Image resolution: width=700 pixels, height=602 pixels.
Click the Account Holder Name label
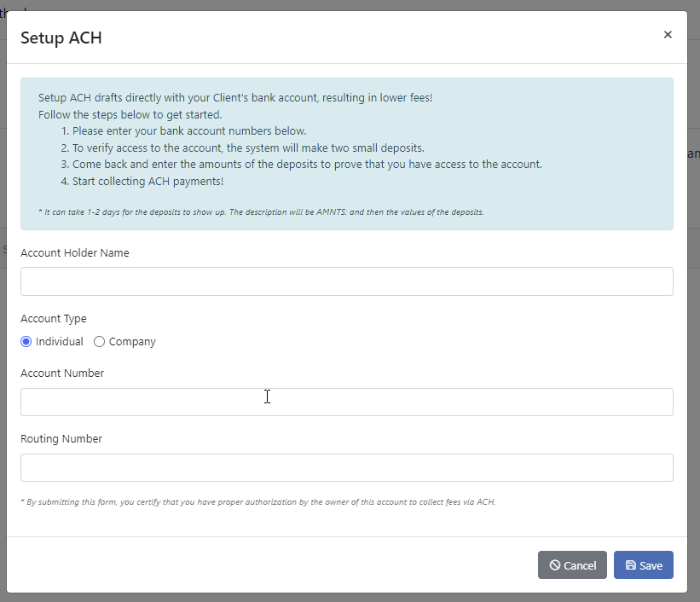(74, 252)
